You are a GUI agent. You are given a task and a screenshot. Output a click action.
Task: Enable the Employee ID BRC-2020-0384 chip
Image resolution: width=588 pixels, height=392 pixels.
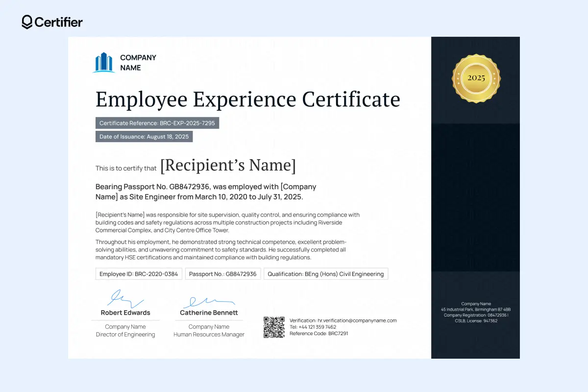click(x=138, y=273)
